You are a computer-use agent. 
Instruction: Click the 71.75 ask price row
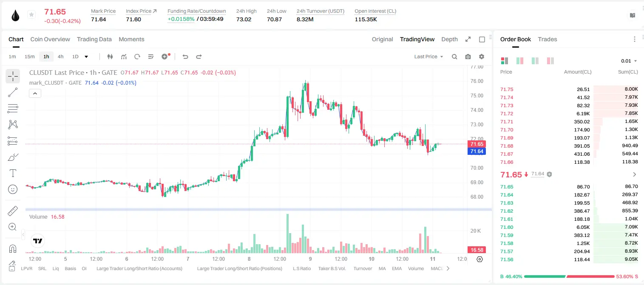(x=569, y=89)
